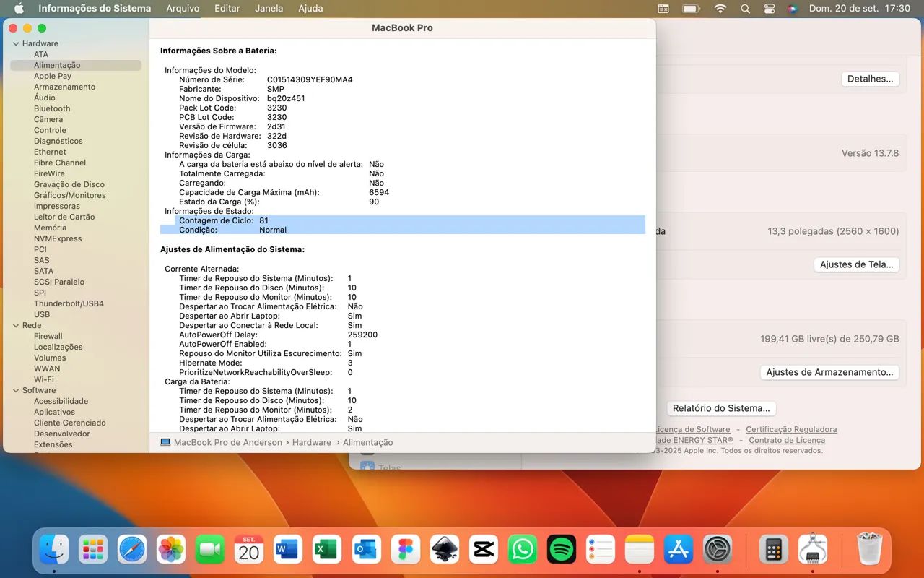Select Apple Pay in the sidebar
Screen dimensions: 924x578
pos(53,76)
